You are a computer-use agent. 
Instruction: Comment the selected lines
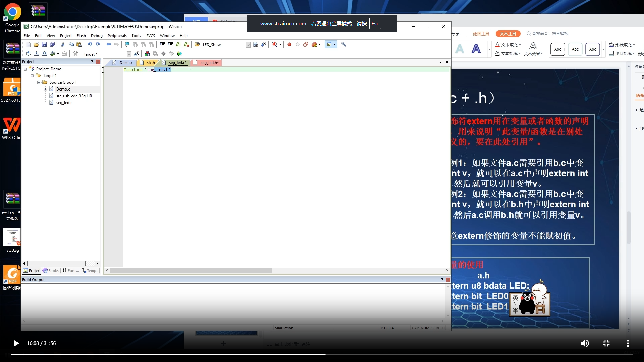click(x=178, y=44)
